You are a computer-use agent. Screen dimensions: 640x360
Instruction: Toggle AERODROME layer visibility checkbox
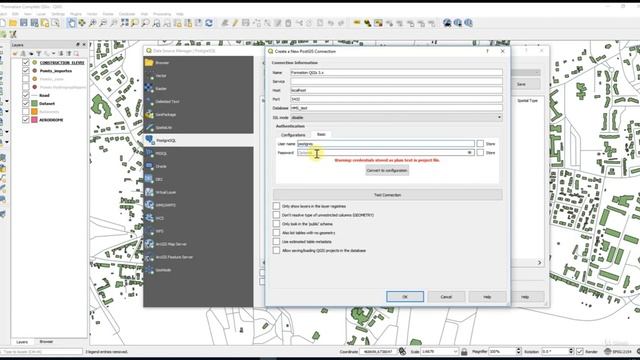pos(26,120)
